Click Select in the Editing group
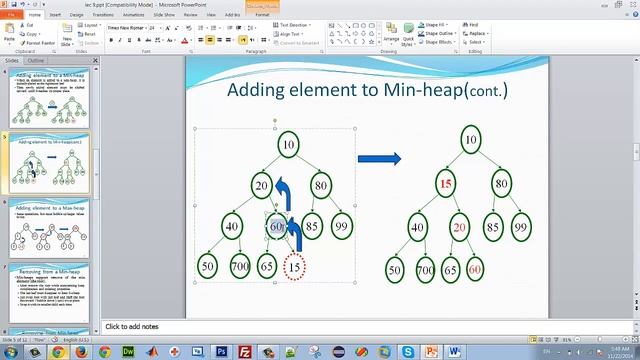Image resolution: width=640 pixels, height=360 pixels. point(474,42)
